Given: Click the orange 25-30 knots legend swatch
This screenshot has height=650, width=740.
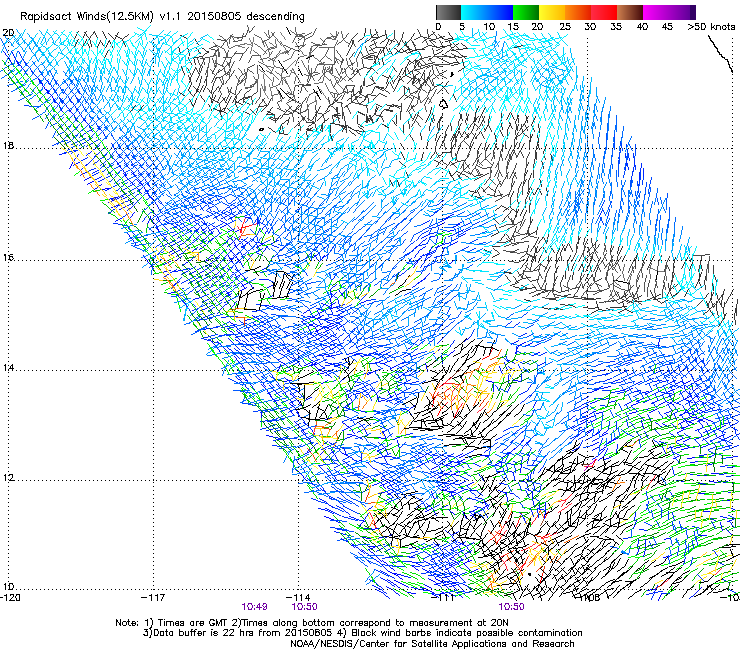Looking at the screenshot, I should [578, 12].
